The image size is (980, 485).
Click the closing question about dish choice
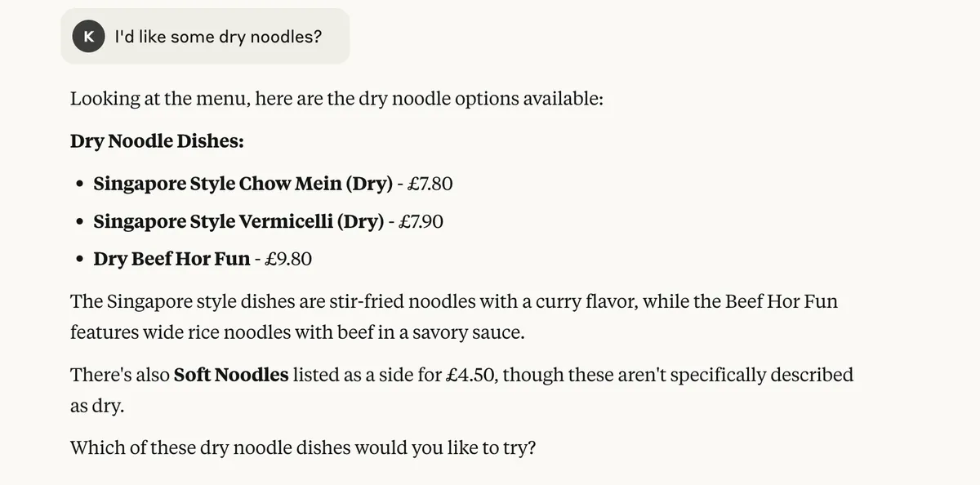[x=303, y=447]
